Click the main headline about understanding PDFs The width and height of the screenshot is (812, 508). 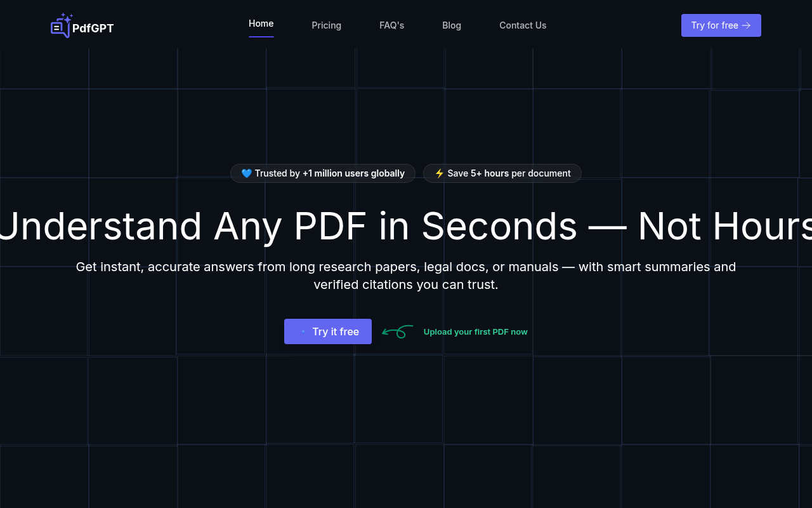point(406,227)
